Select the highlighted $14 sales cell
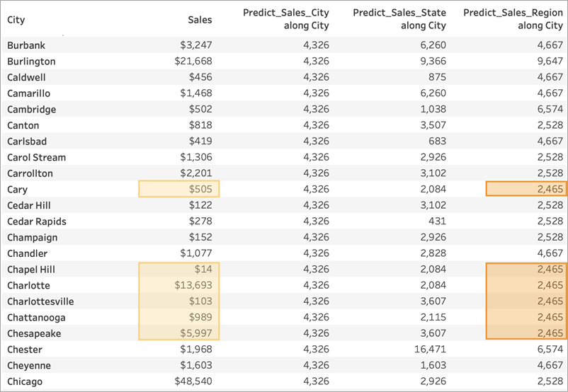568x392 pixels. click(203, 269)
